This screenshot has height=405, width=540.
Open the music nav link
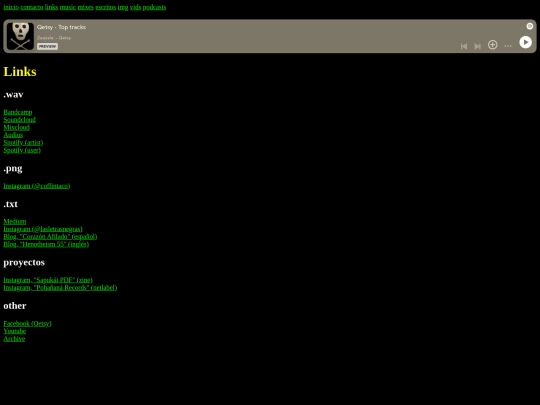(x=68, y=7)
